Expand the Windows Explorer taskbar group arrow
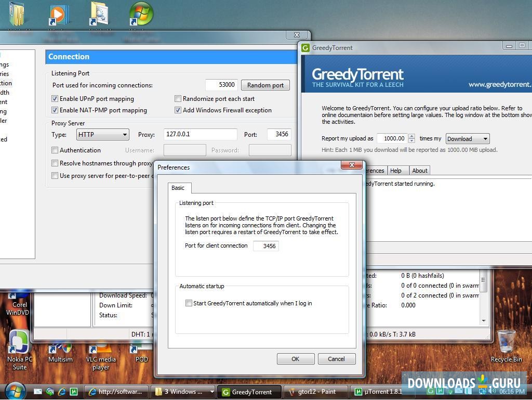This screenshot has height=400, width=532. pos(212,392)
